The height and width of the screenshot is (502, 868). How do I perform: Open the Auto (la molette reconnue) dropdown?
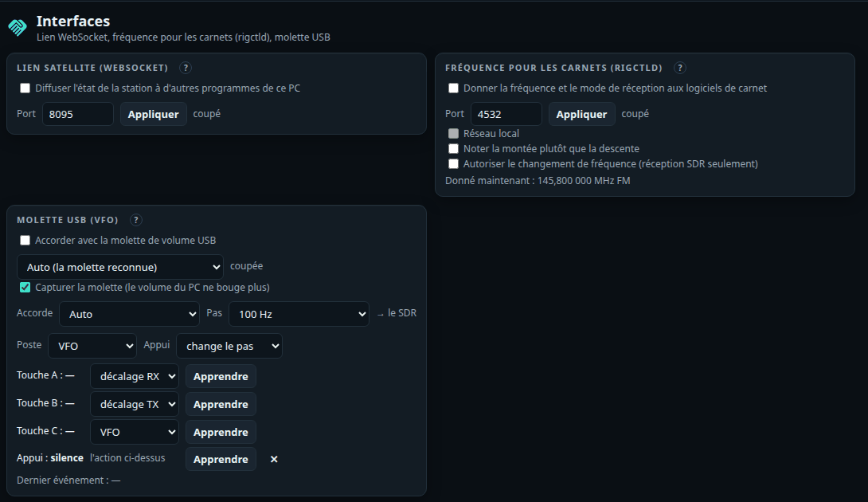coord(120,267)
